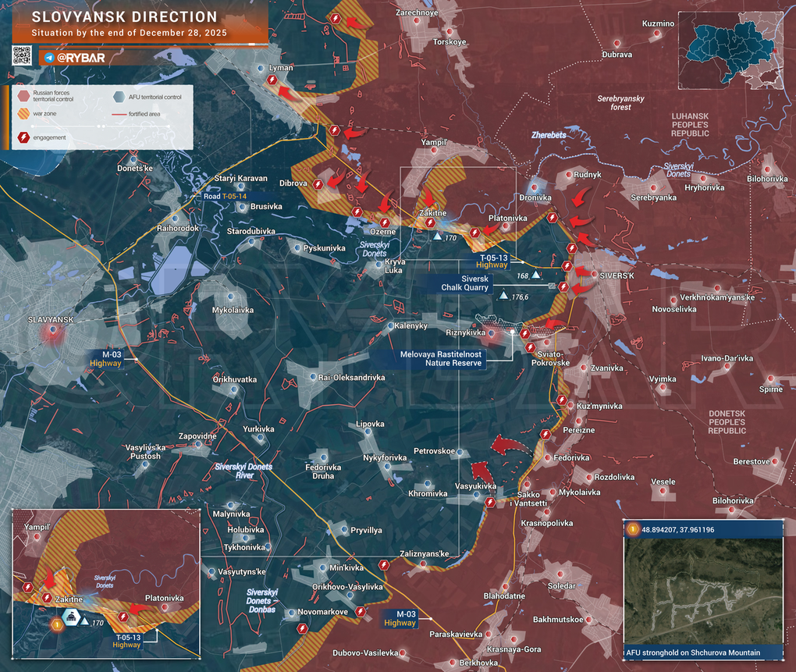Select the Melovaya Rastitelnost Nature Reserve label
The width and height of the screenshot is (796, 672).
441,359
